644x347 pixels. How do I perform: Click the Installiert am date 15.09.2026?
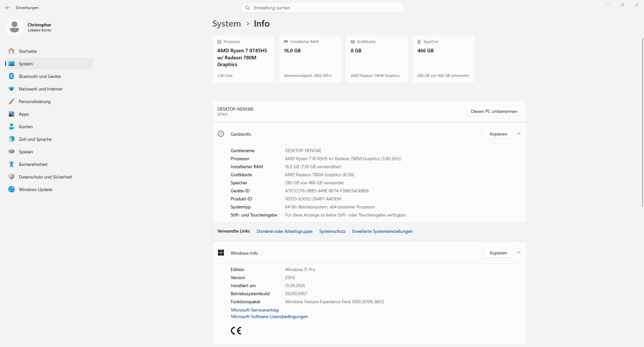[295, 286]
